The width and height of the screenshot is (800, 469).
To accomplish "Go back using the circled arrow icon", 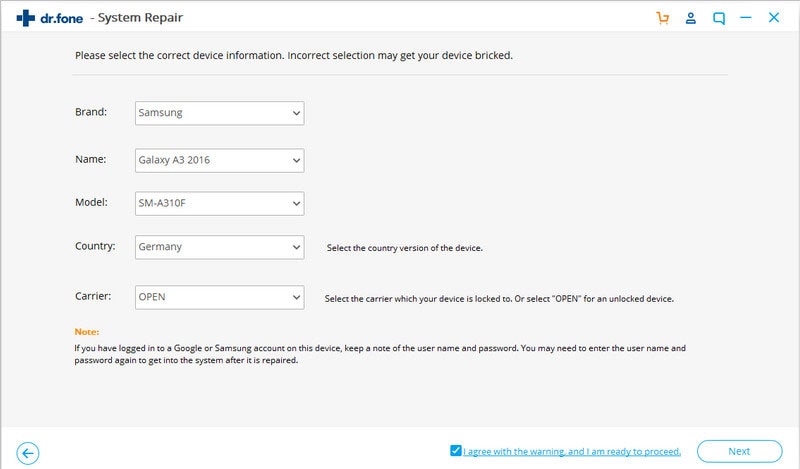I will (28, 453).
